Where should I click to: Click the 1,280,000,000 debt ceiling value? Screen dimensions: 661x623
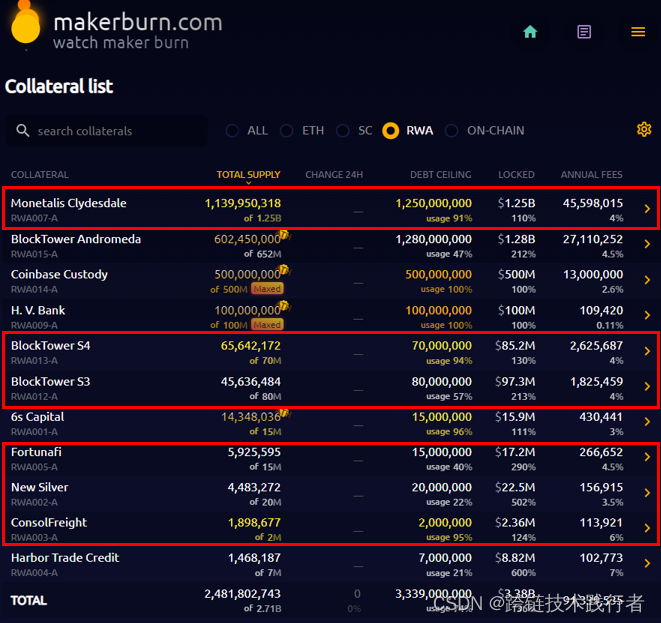pos(433,239)
